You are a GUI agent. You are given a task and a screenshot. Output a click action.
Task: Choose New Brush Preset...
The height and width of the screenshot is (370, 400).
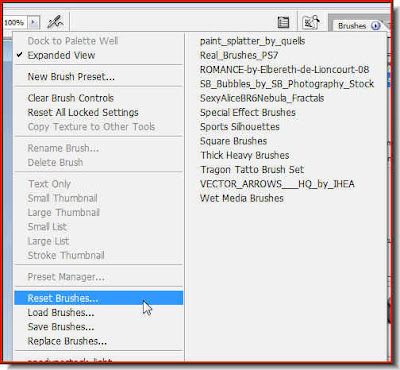99,77
